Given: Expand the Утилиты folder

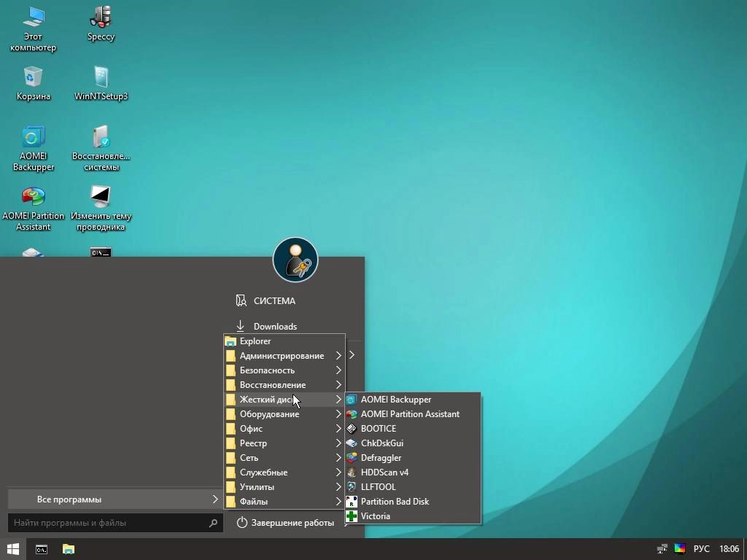Looking at the screenshot, I should (285, 487).
